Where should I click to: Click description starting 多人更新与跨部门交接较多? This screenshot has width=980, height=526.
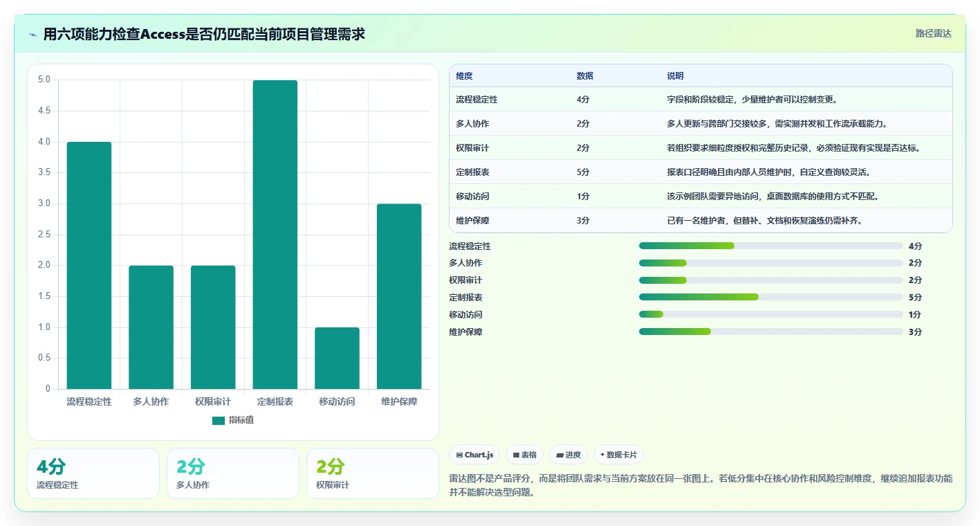(777, 124)
